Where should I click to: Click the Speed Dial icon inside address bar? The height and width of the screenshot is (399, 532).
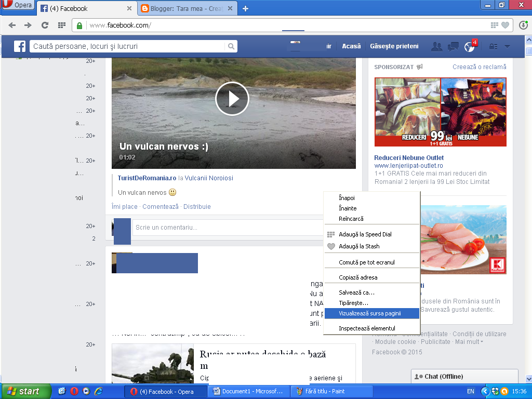[x=495, y=25]
